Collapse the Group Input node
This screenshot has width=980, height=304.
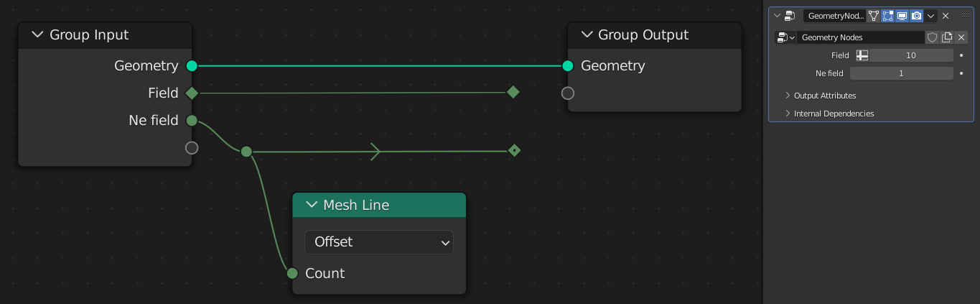(x=37, y=35)
